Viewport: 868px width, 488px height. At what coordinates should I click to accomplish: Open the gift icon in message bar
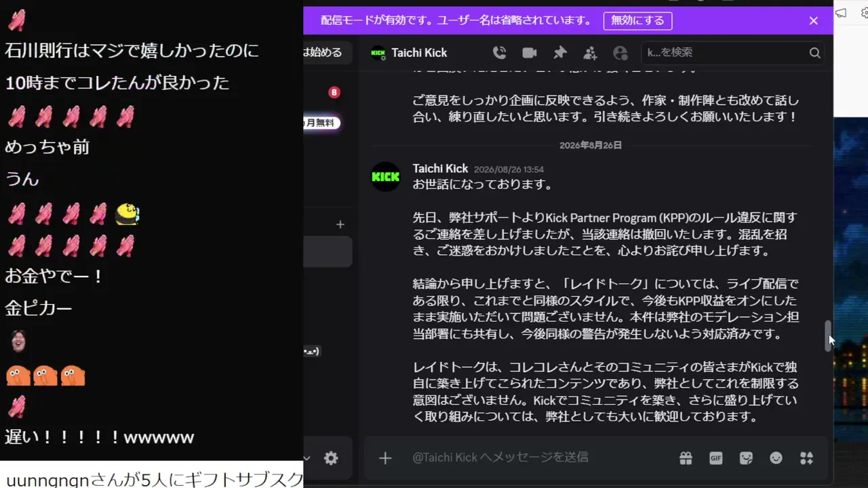click(x=686, y=458)
